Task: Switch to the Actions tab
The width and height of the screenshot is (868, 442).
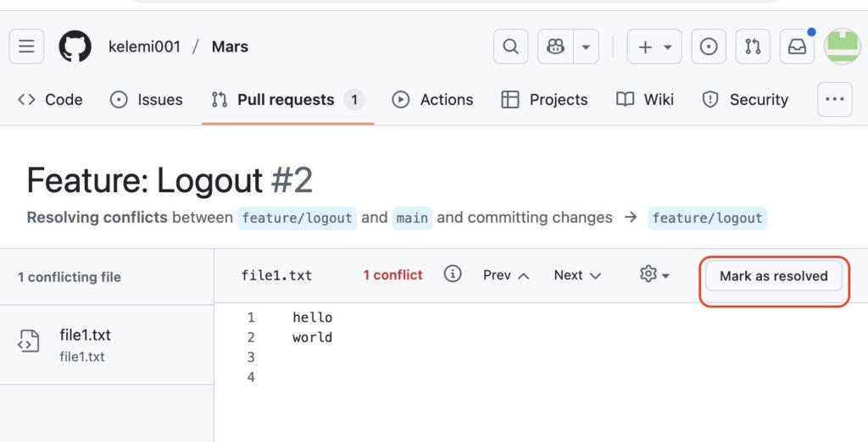Action: [433, 100]
